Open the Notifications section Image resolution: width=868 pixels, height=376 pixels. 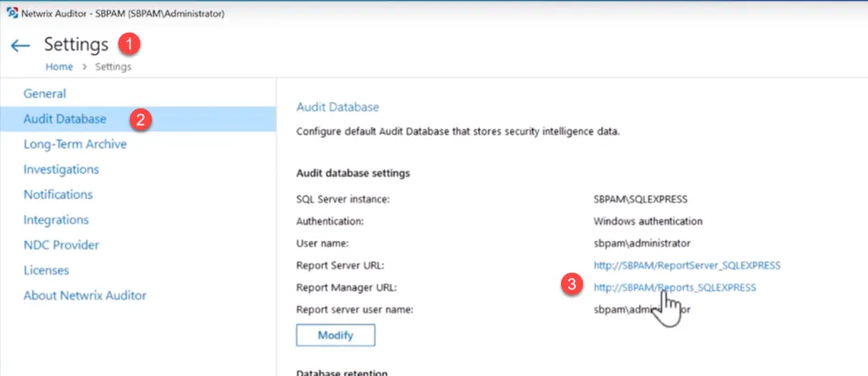pyautogui.click(x=58, y=194)
